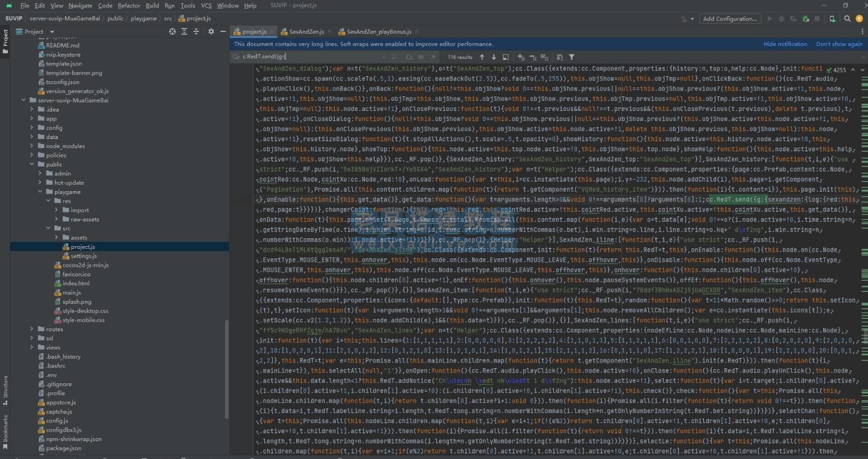Open Project panel gear options

211,32
